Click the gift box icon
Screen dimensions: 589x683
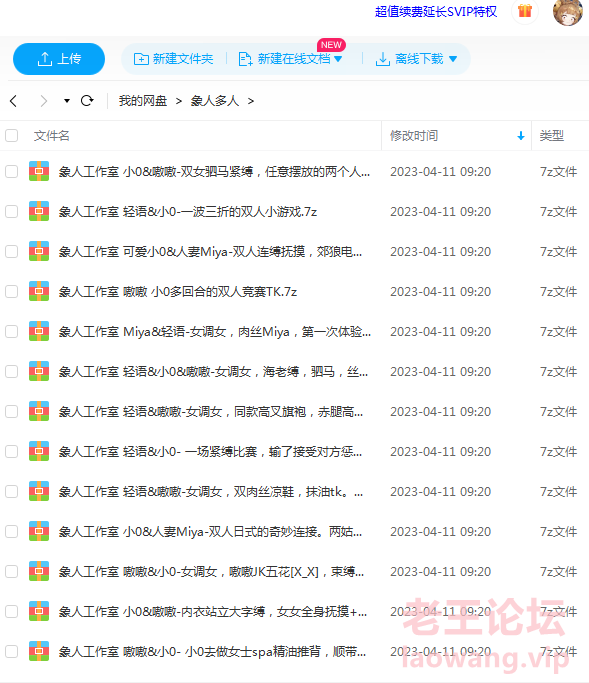(525, 11)
